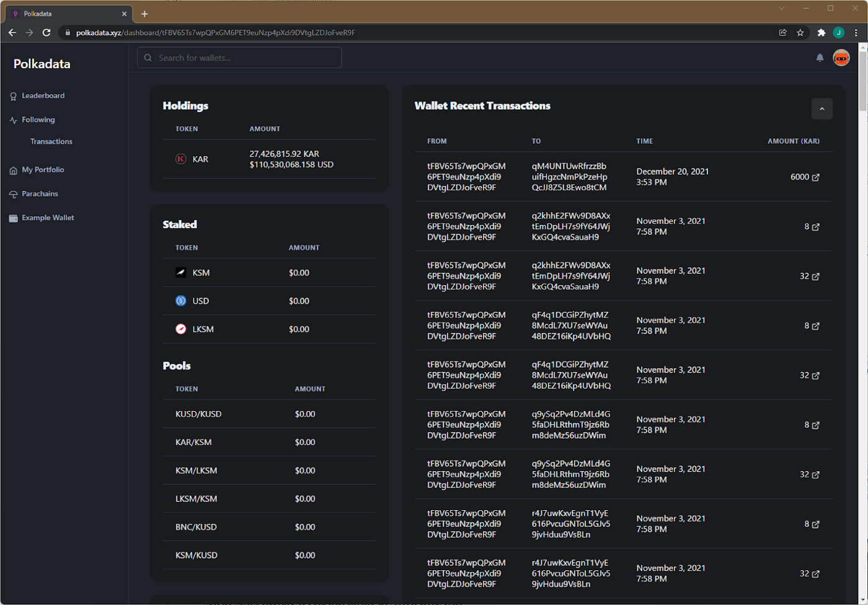
Task: Click the BNC/KUSD pool row
Action: click(x=269, y=527)
